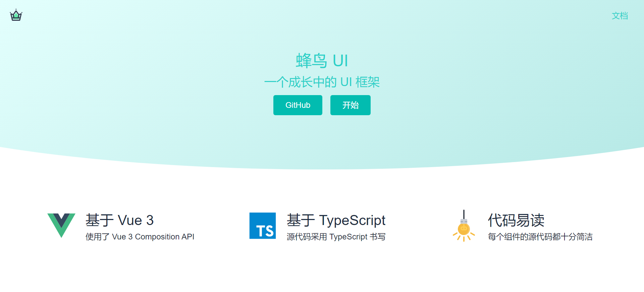Click the word 框架 in the subtitle
Screen dimensions: 644x292
tap(368, 82)
